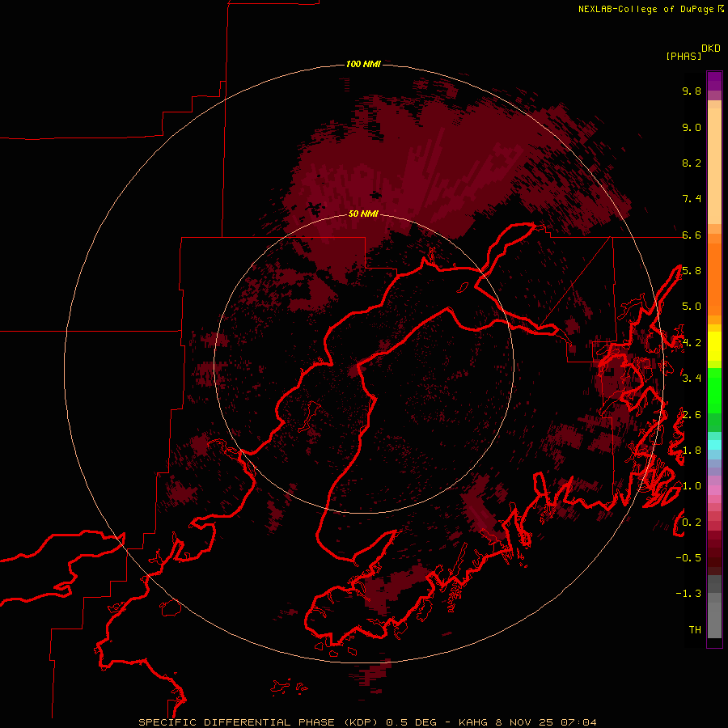Pick the cyan band near 1.8

click(714, 445)
